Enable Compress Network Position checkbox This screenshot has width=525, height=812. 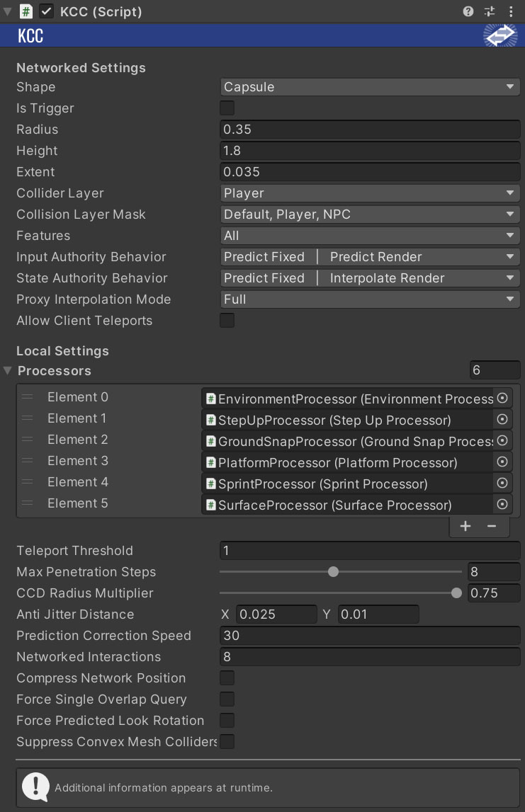pos(227,678)
